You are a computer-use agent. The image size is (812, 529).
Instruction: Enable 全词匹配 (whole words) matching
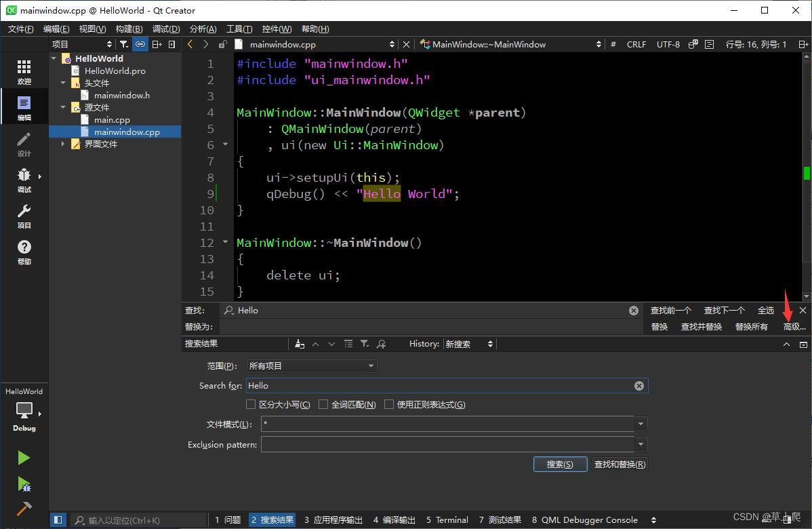(x=323, y=404)
